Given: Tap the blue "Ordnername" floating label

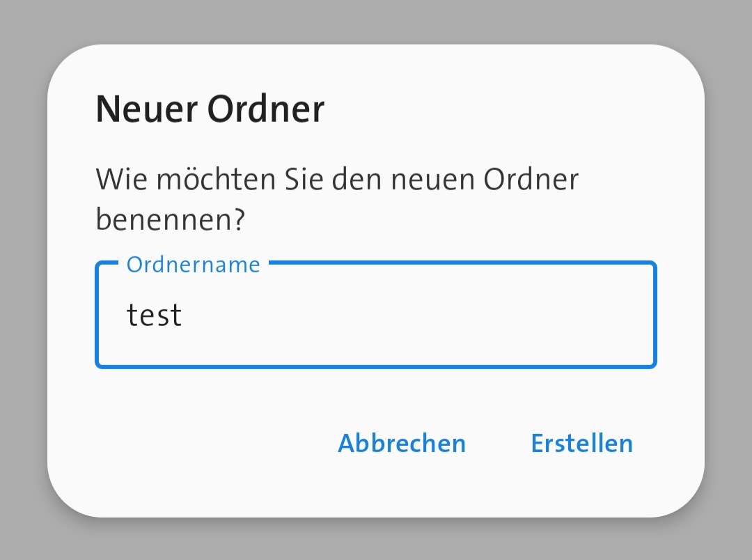Looking at the screenshot, I should [193, 265].
